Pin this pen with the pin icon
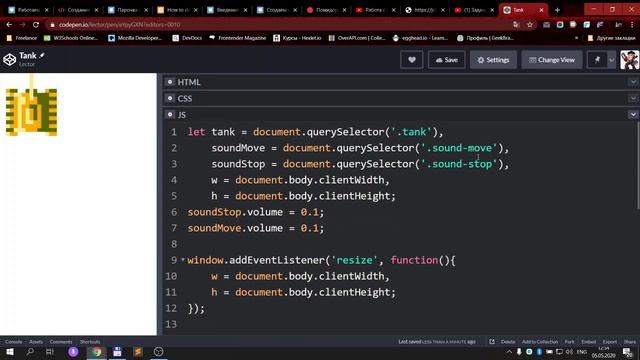 pyautogui.click(x=597, y=60)
